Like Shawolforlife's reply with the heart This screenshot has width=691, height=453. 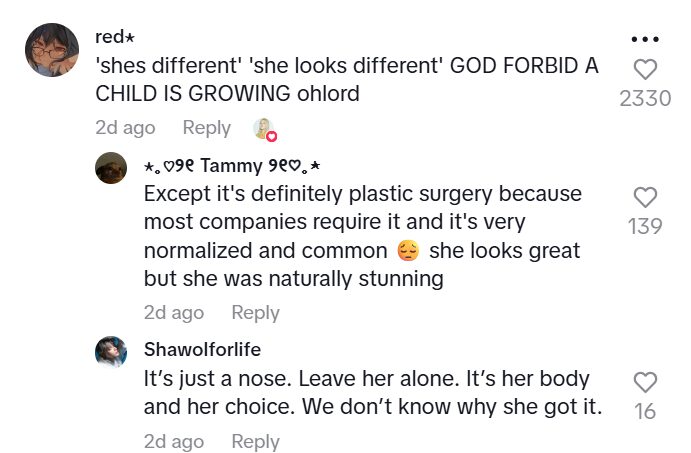coord(646,382)
